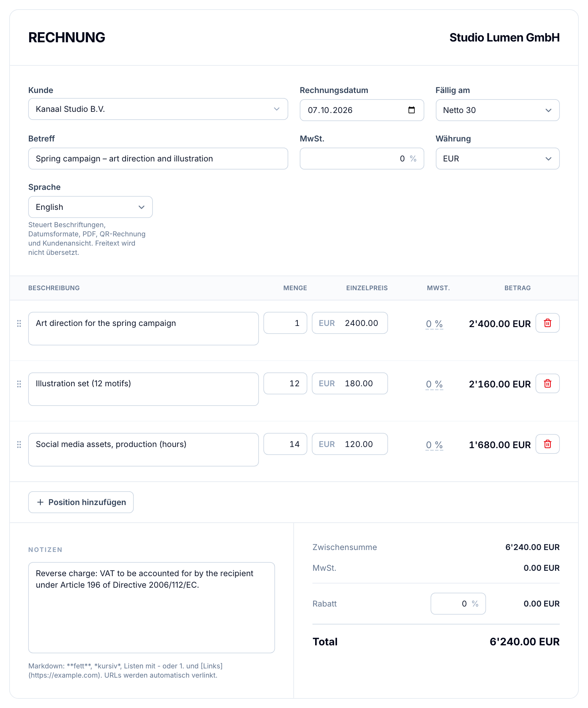The width and height of the screenshot is (588, 708).
Task: Click the Rechnungsdatum date text 07.10.2026
Action: tap(330, 110)
